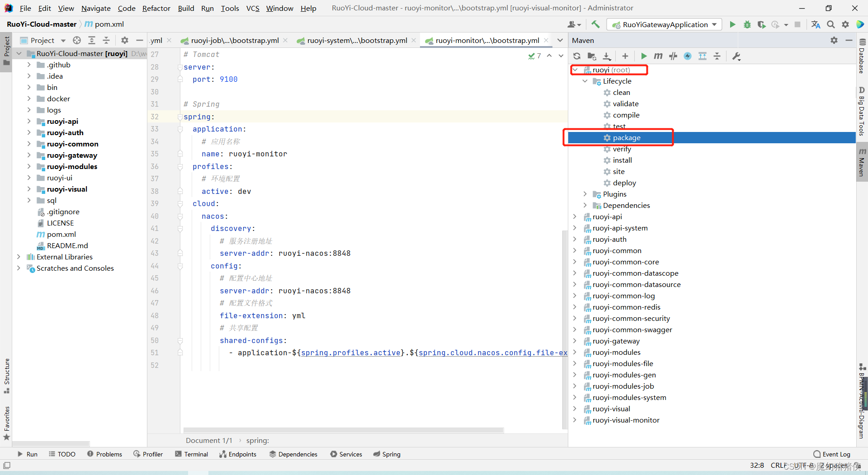This screenshot has height=475, width=868.
Task: Toggle Maven tool window side button
Action: [x=862, y=162]
